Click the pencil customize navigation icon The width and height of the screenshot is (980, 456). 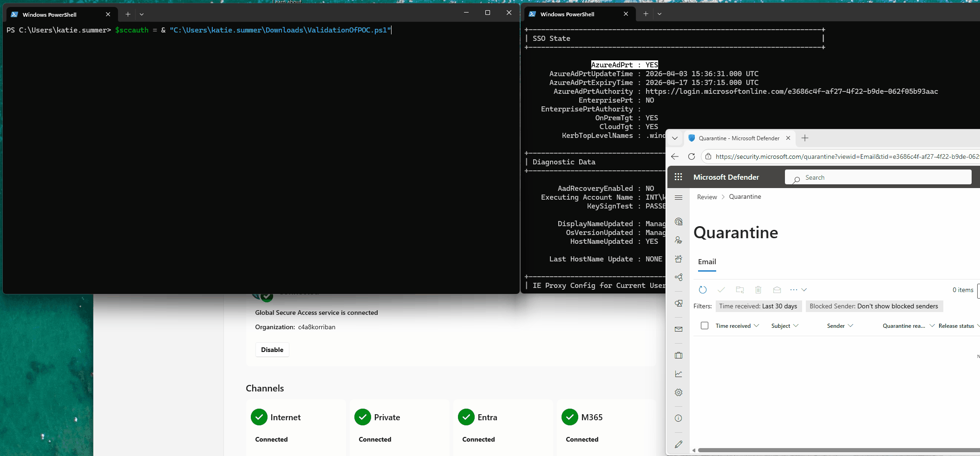678,444
